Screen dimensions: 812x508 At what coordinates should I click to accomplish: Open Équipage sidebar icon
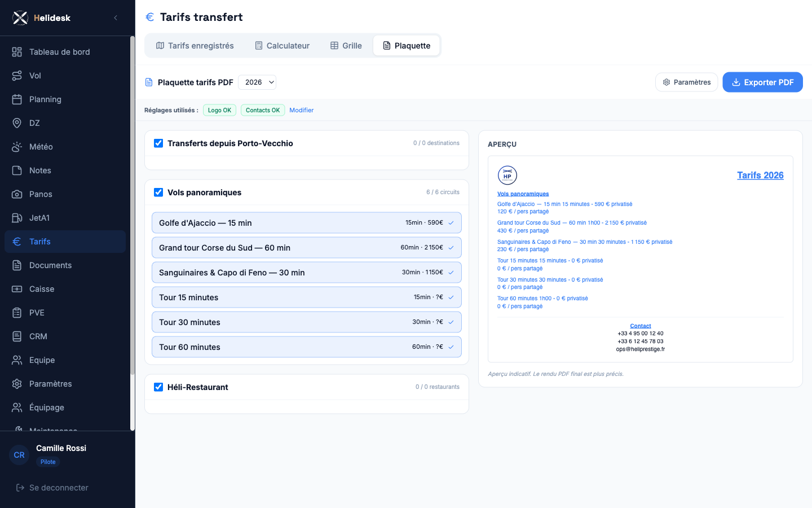pos(17,408)
